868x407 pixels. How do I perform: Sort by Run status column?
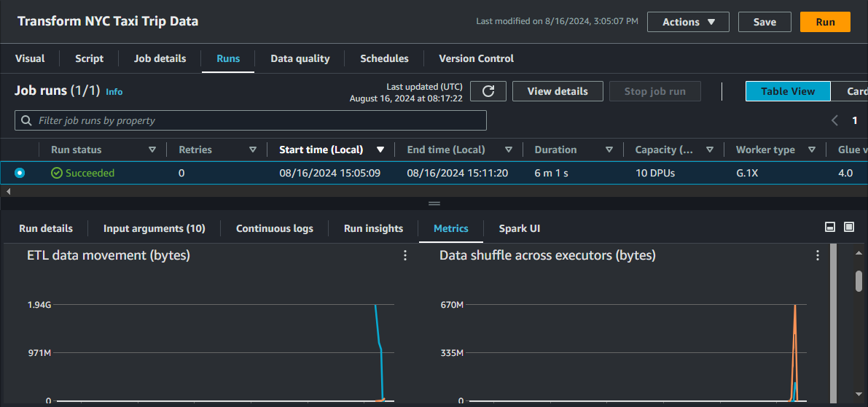pos(152,150)
